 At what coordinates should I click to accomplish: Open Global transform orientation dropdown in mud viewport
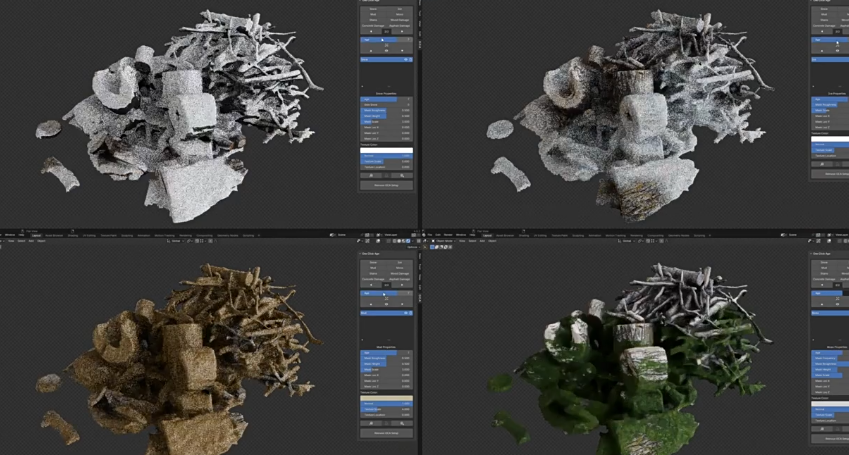[175, 241]
